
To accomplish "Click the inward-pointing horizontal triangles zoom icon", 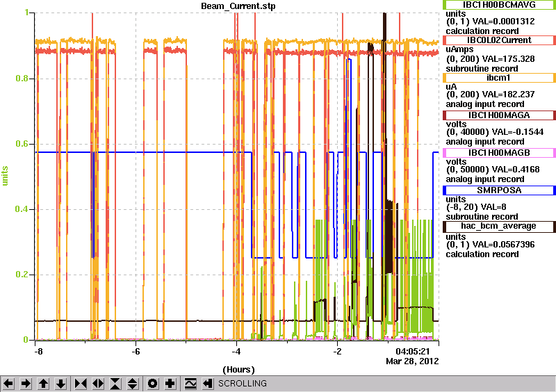I will tap(81, 384).
